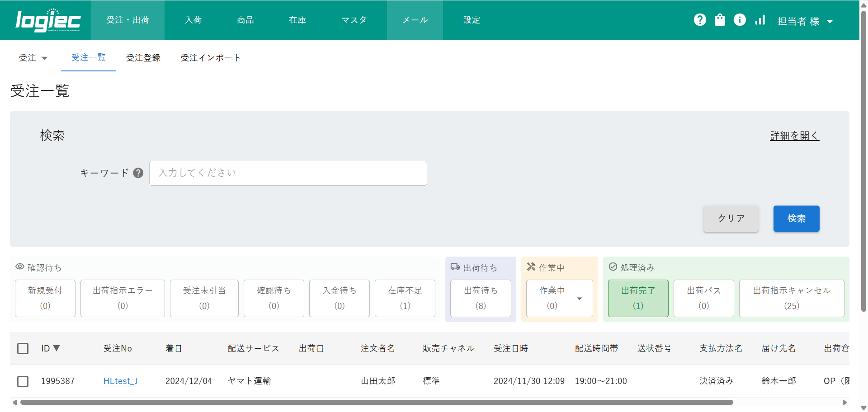The width and height of the screenshot is (868, 412).
Task: Switch to the 受注登録 tab
Action: tap(143, 58)
